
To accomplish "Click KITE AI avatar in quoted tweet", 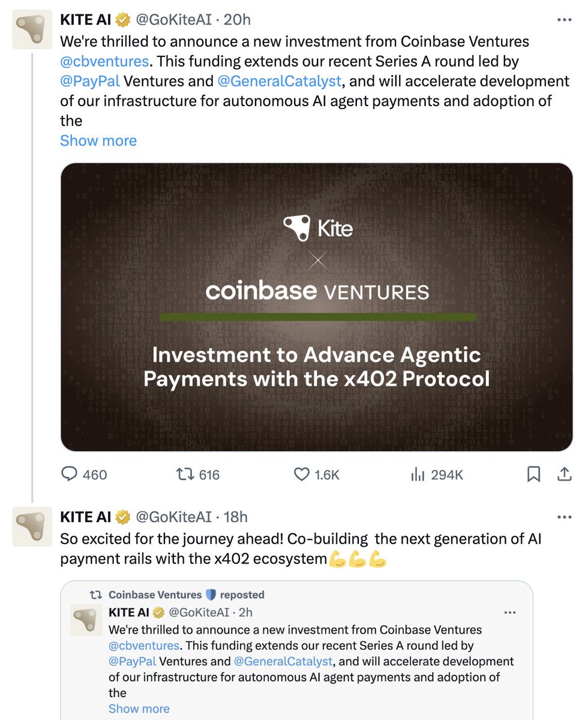I will pyautogui.click(x=86, y=620).
